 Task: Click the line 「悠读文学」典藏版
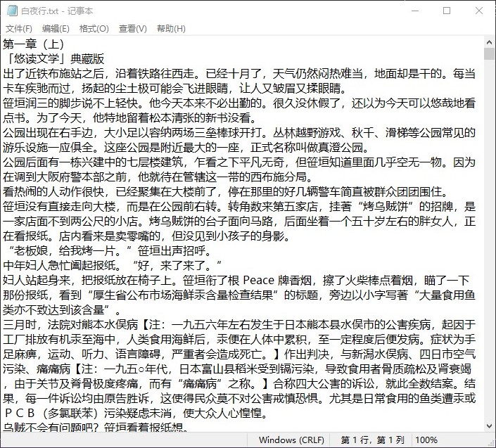(53, 59)
